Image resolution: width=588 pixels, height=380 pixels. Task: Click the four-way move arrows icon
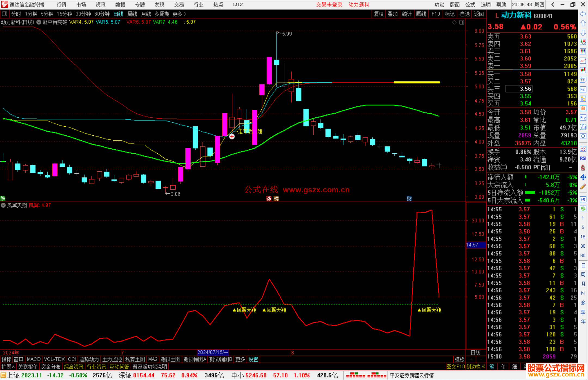(x=583, y=177)
